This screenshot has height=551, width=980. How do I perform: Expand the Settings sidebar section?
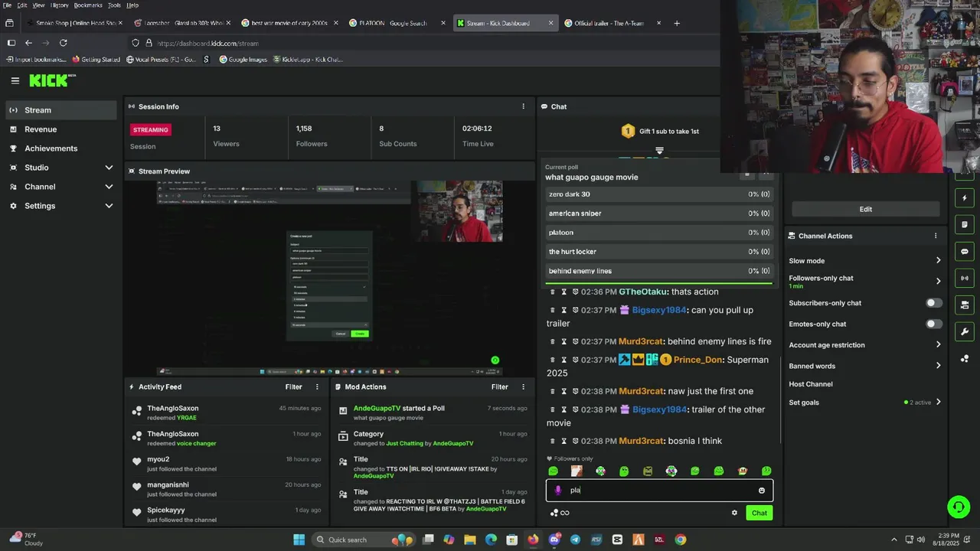[61, 206]
